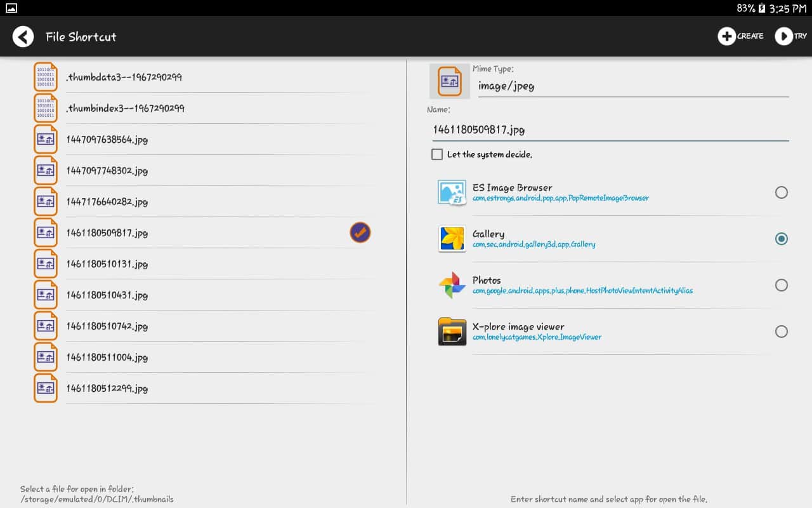Select the ES Image Browser radio button
The image size is (812, 508).
point(782,192)
